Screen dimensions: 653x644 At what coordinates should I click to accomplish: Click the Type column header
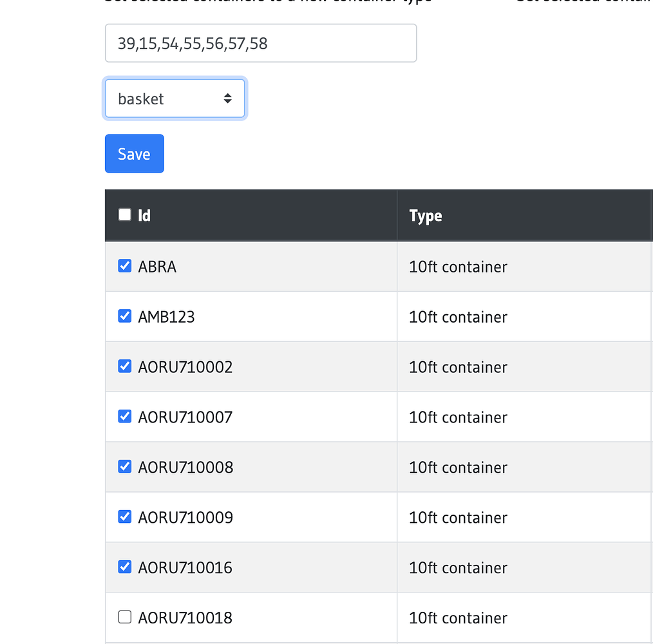(425, 216)
